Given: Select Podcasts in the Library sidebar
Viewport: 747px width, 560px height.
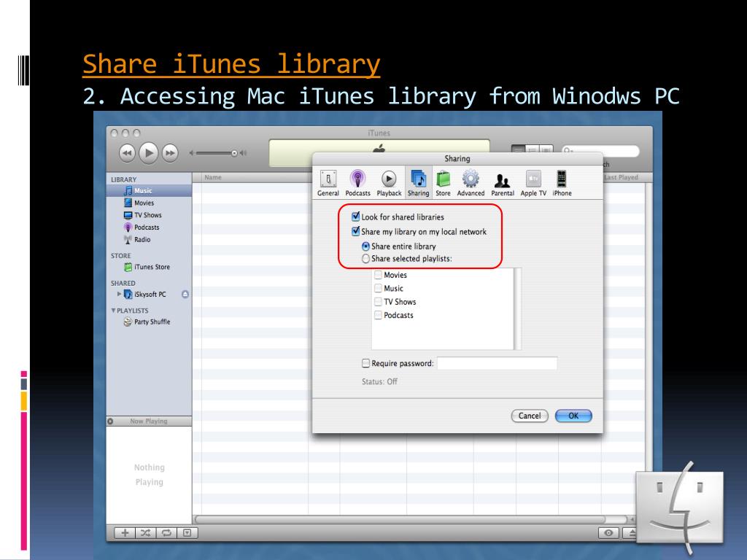Looking at the screenshot, I should 149,227.
